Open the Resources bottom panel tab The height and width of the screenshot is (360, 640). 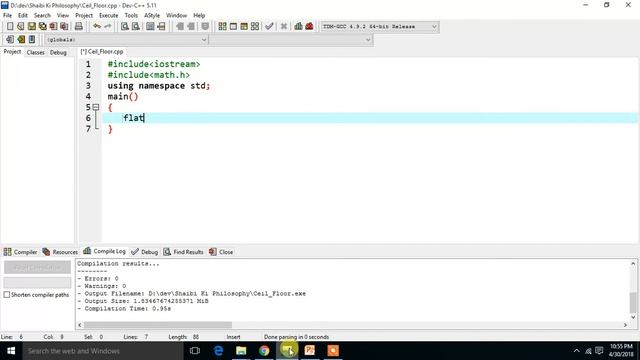pyautogui.click(x=60, y=252)
